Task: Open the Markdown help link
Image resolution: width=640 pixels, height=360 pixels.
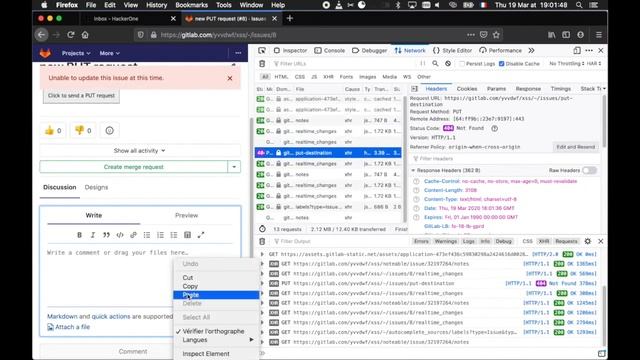Action: (x=62, y=316)
